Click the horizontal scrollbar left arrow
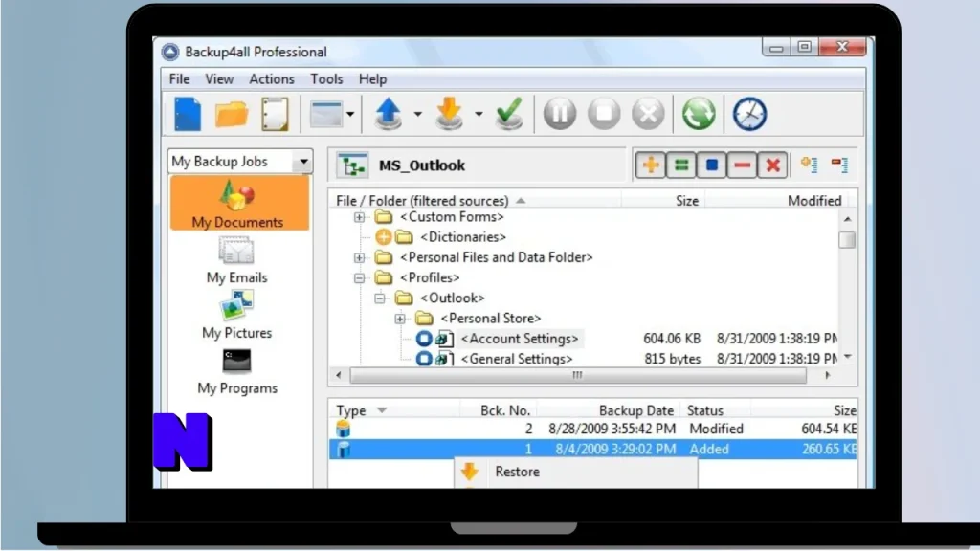Screen dimensions: 980x551 [339, 375]
